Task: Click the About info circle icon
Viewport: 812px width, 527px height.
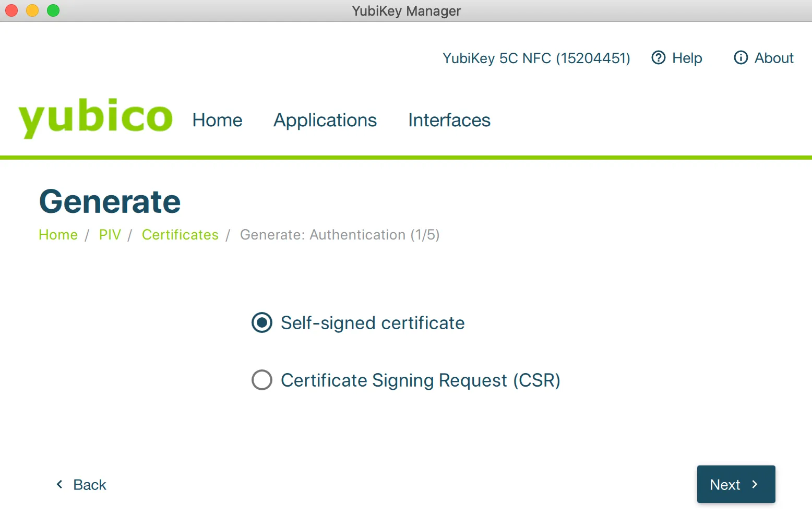Action: click(x=741, y=57)
